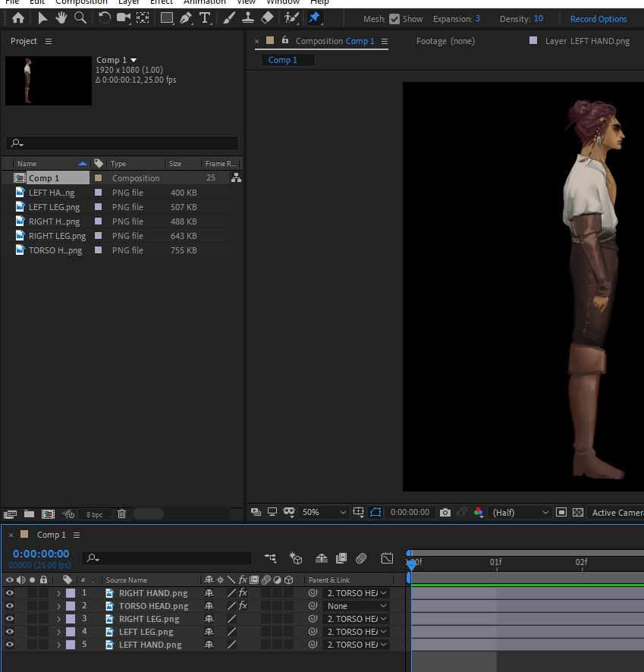Image resolution: width=644 pixels, height=672 pixels.
Task: Choose the Horizontal Type tool
Action: pyautogui.click(x=205, y=17)
